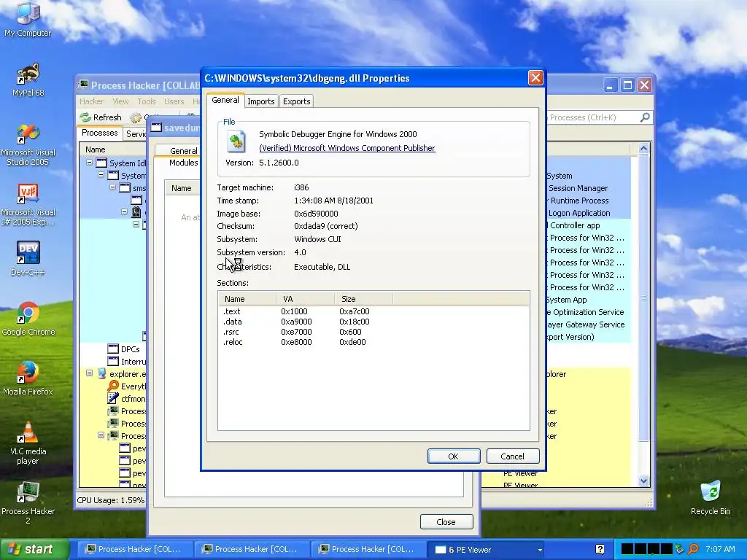Open the Hacker menu

(91, 101)
